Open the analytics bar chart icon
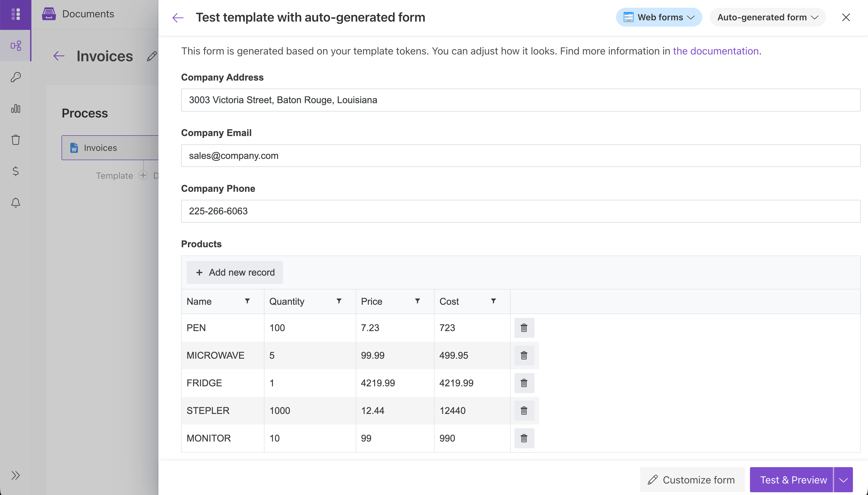 pyautogui.click(x=16, y=108)
